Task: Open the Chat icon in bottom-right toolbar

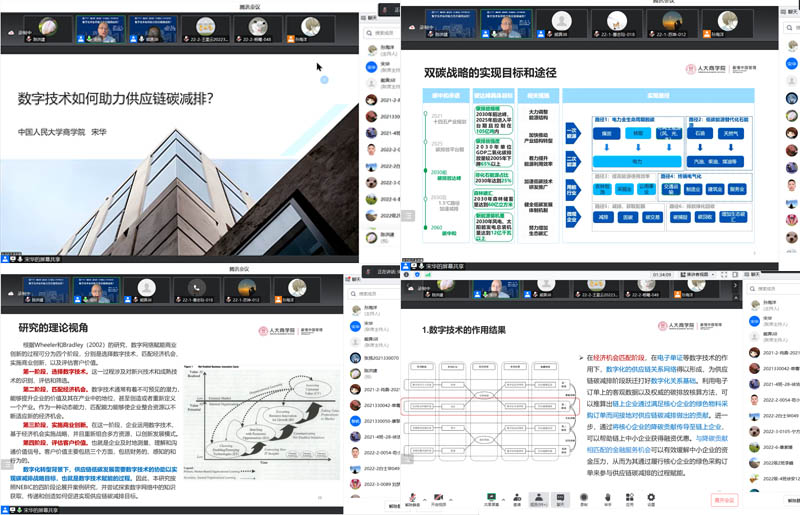Action: click(x=561, y=498)
